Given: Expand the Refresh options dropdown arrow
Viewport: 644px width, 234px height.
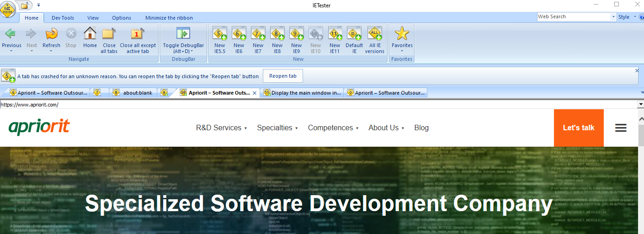Looking at the screenshot, I should tap(51, 51).
